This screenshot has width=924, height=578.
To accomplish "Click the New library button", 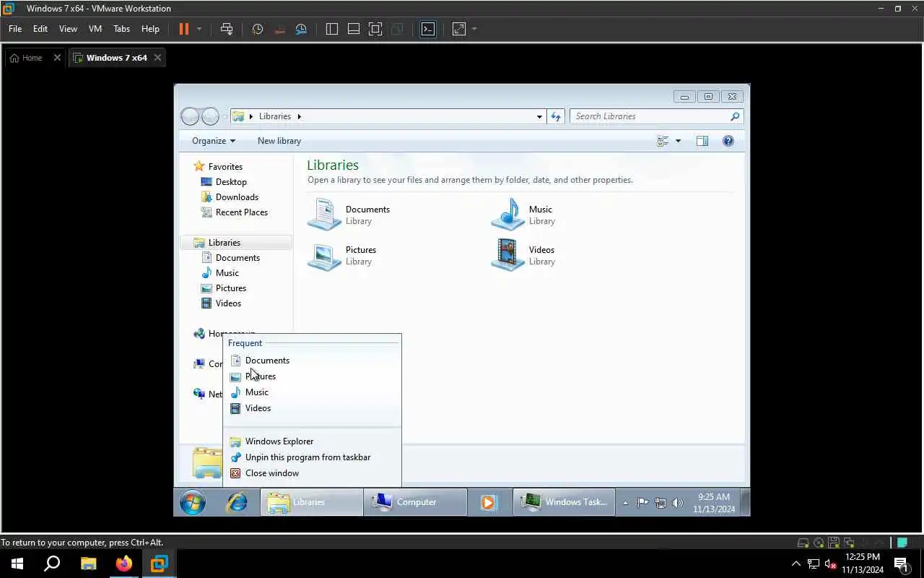I will click(279, 141).
